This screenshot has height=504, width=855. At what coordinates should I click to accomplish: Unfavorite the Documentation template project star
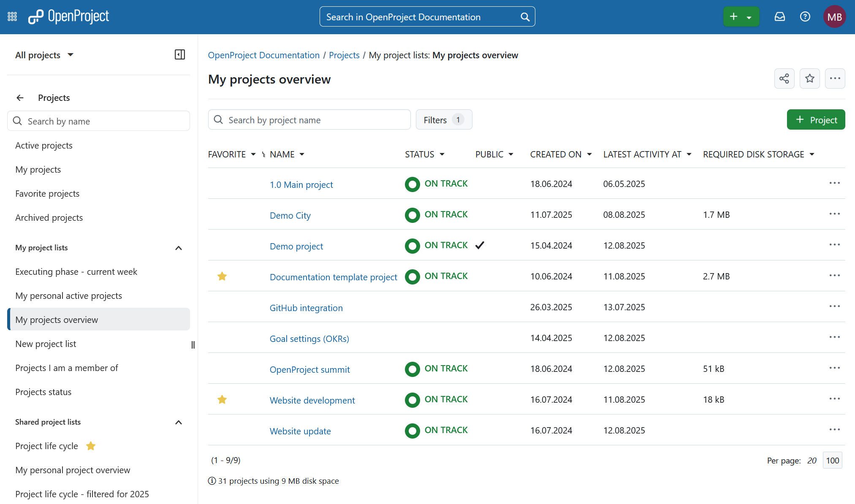(222, 276)
